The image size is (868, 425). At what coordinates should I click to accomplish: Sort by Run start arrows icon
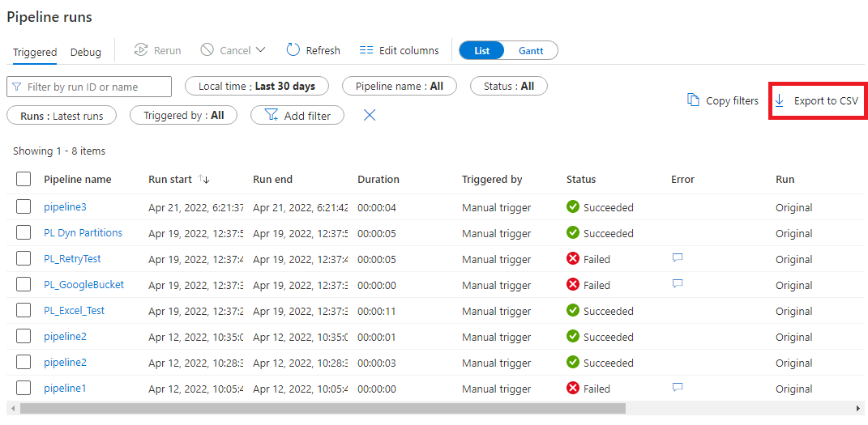(x=203, y=179)
